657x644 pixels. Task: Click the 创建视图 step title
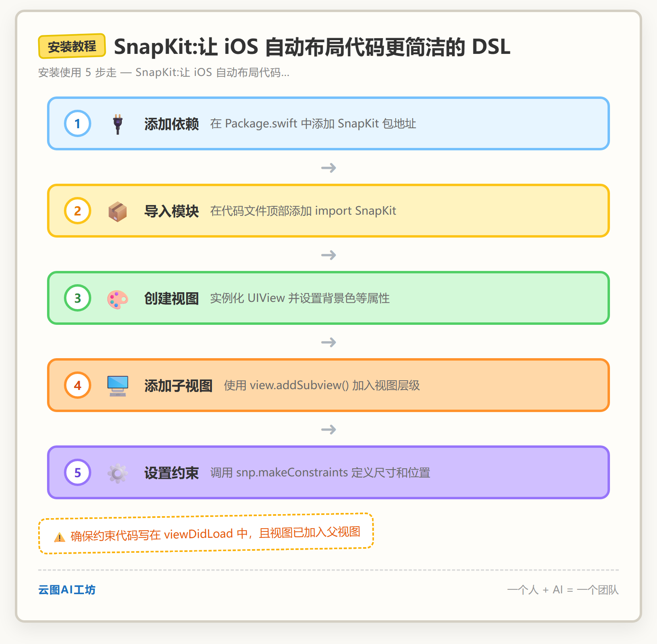click(172, 298)
